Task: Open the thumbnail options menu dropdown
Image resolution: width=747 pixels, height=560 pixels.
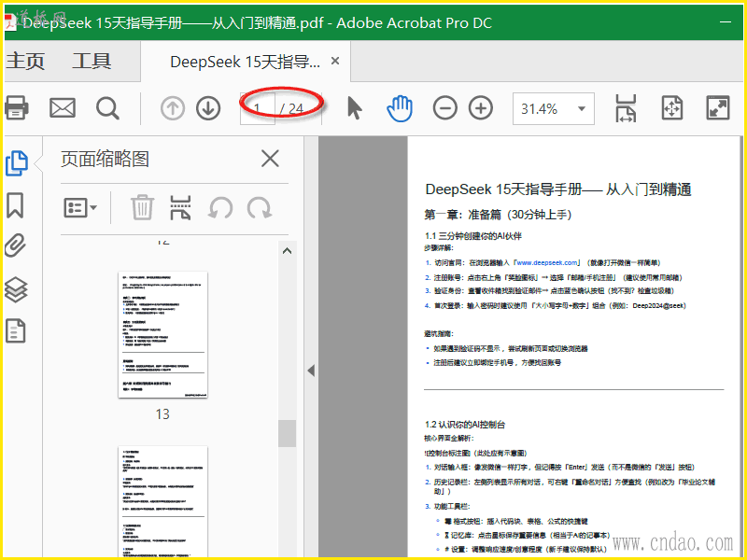Action: point(80,208)
